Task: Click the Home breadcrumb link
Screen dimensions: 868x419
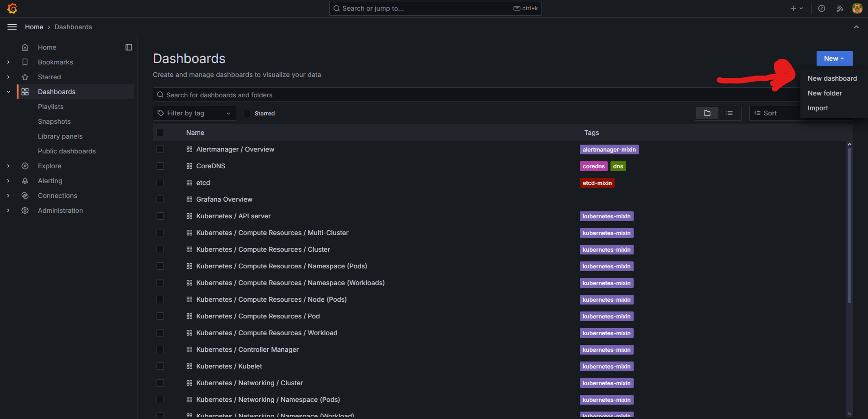Action: (x=34, y=26)
